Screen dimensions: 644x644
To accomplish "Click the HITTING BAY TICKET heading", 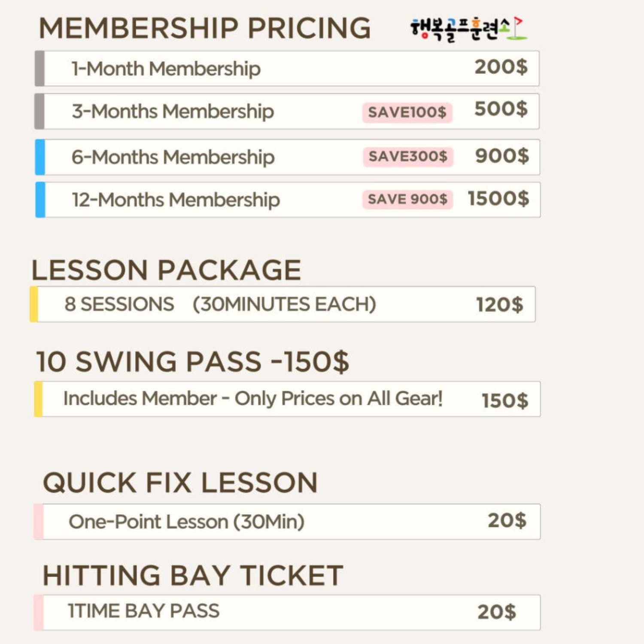I will coord(193,575).
